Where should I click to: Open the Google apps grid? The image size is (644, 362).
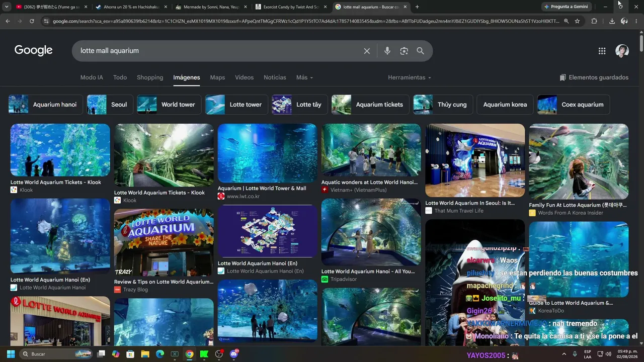[602, 51]
